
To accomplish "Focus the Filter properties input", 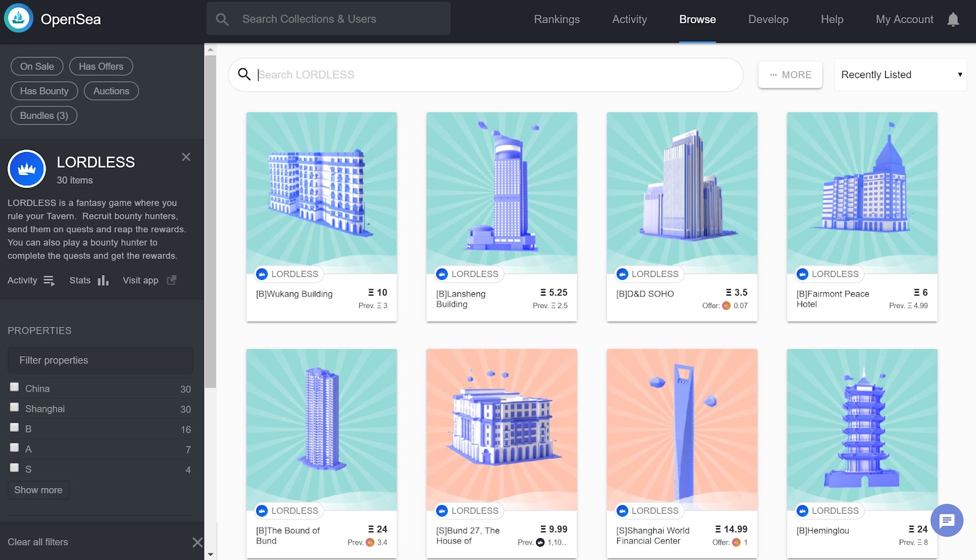I will tap(101, 361).
